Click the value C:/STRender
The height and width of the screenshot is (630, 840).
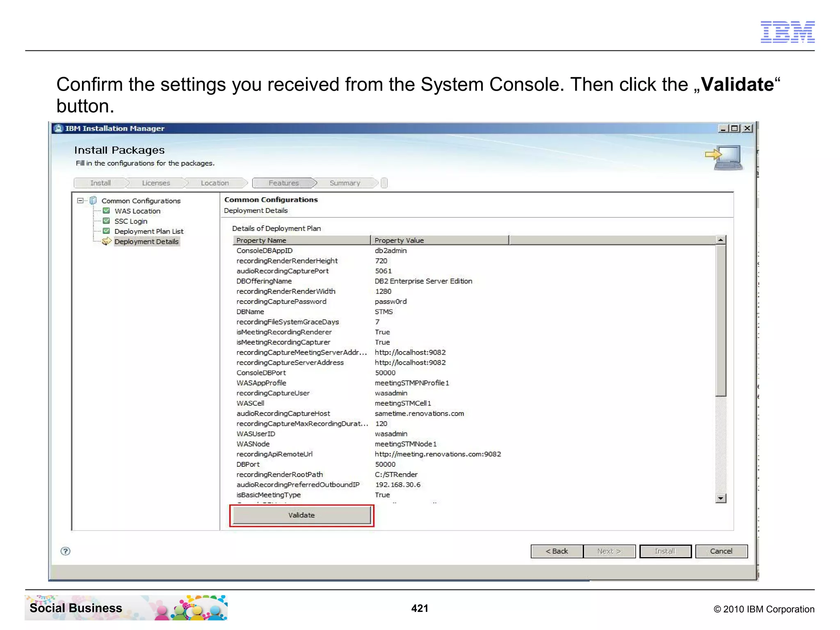[x=396, y=475]
